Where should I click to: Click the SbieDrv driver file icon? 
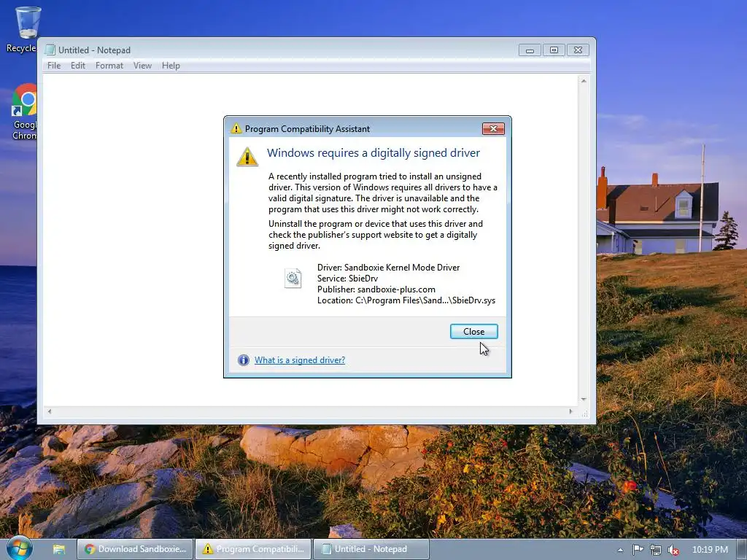point(293,278)
